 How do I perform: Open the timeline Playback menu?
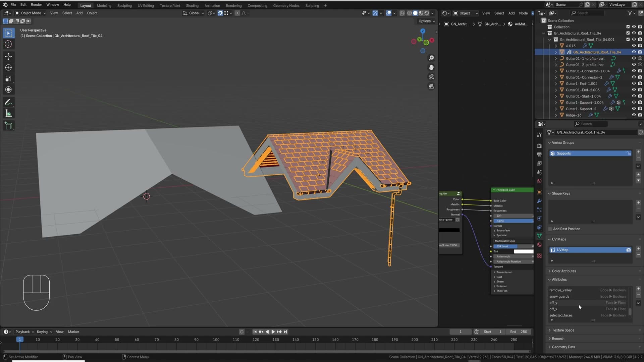coord(24,332)
